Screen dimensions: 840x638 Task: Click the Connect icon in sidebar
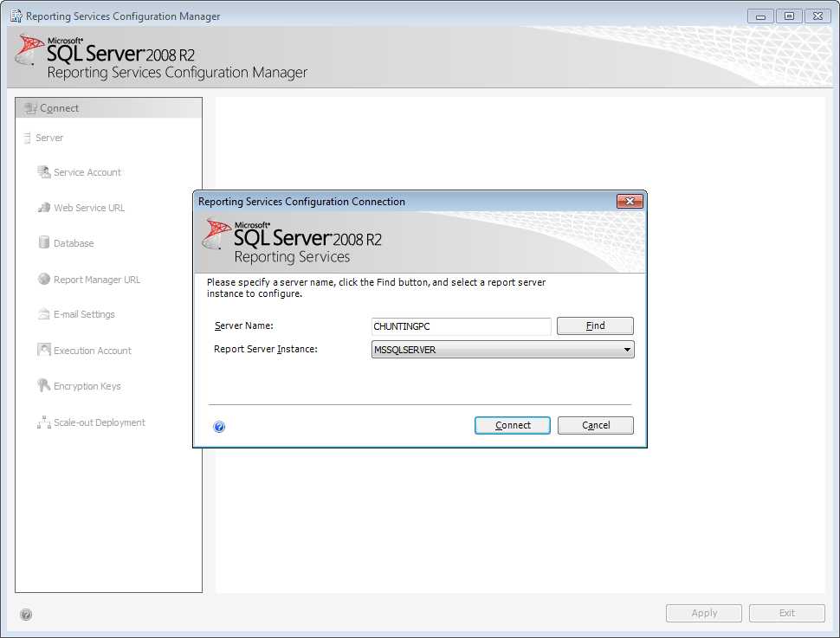[30, 108]
